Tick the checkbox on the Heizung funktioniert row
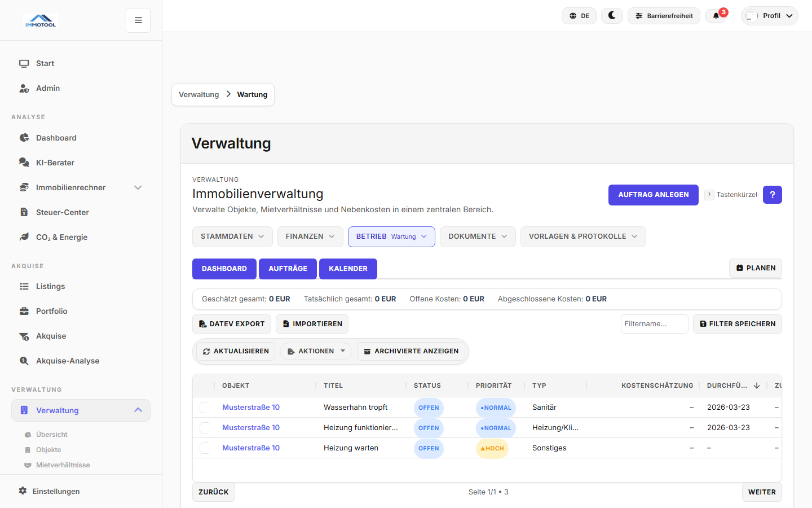 coord(205,427)
